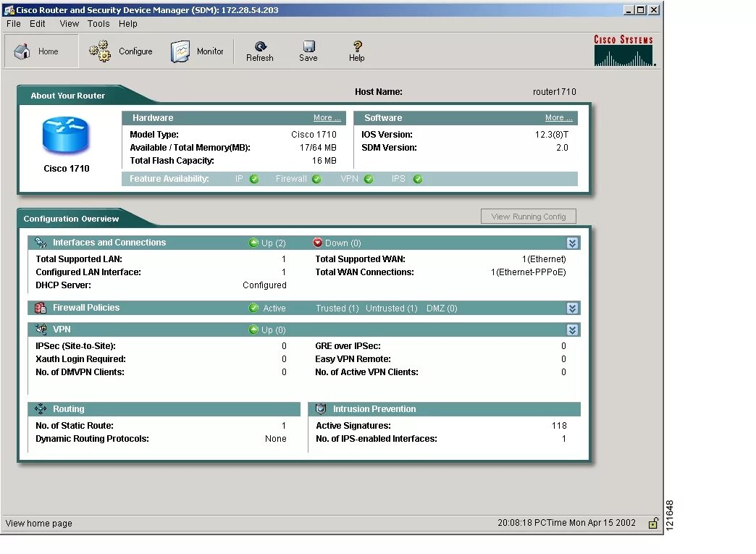Click the memory value 17/64 MB

318,148
